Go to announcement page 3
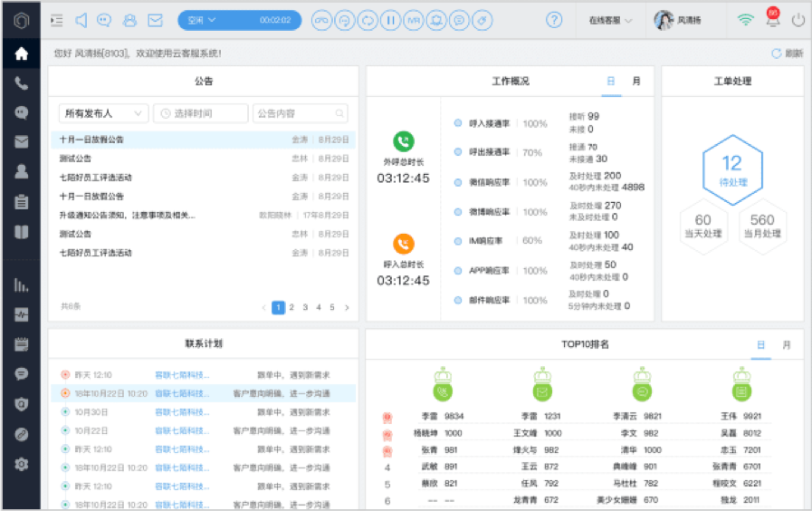Screen dimensions: 812x511 305,307
